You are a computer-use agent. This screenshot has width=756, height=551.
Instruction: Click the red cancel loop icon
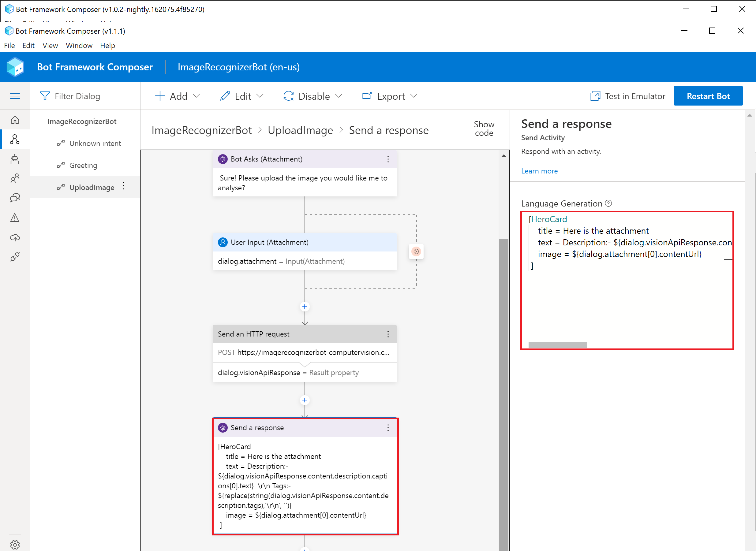(416, 251)
